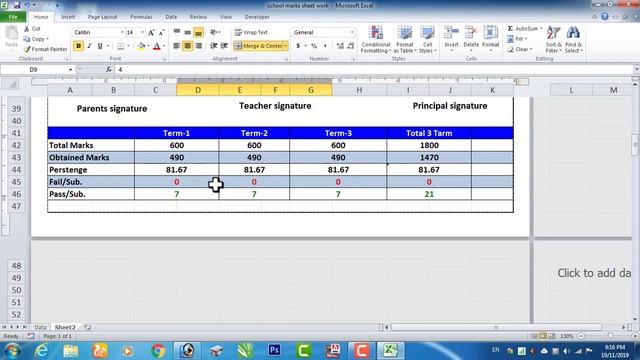Toggle center horizontal alignment
The height and width of the screenshot is (360, 640).
(x=187, y=46)
